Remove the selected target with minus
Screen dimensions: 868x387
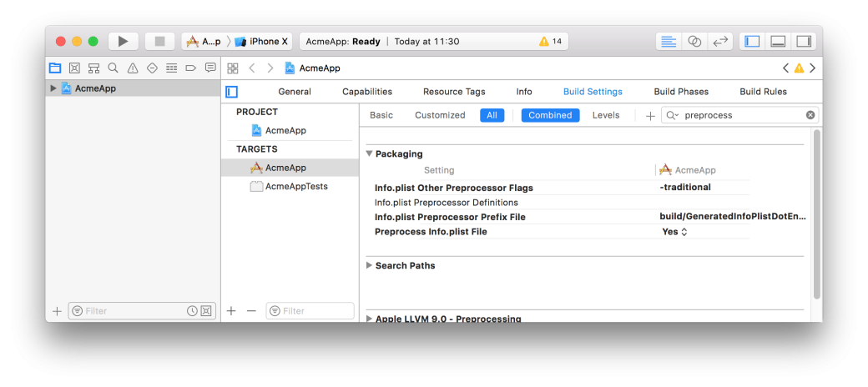click(x=251, y=311)
